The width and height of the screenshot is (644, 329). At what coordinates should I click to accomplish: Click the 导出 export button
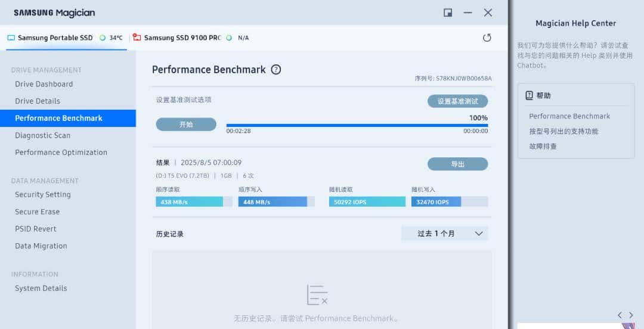[457, 164]
